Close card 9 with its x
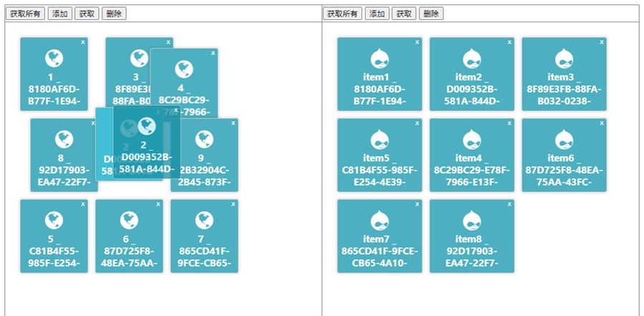The height and width of the screenshot is (316, 644). pos(233,123)
